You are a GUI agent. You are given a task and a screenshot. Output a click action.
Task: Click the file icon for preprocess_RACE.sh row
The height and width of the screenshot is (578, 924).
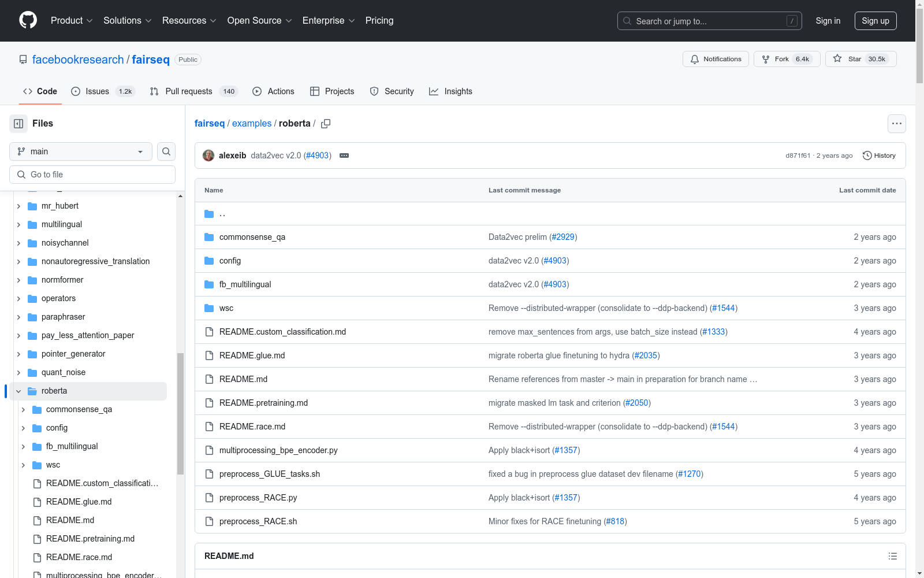pyautogui.click(x=209, y=521)
